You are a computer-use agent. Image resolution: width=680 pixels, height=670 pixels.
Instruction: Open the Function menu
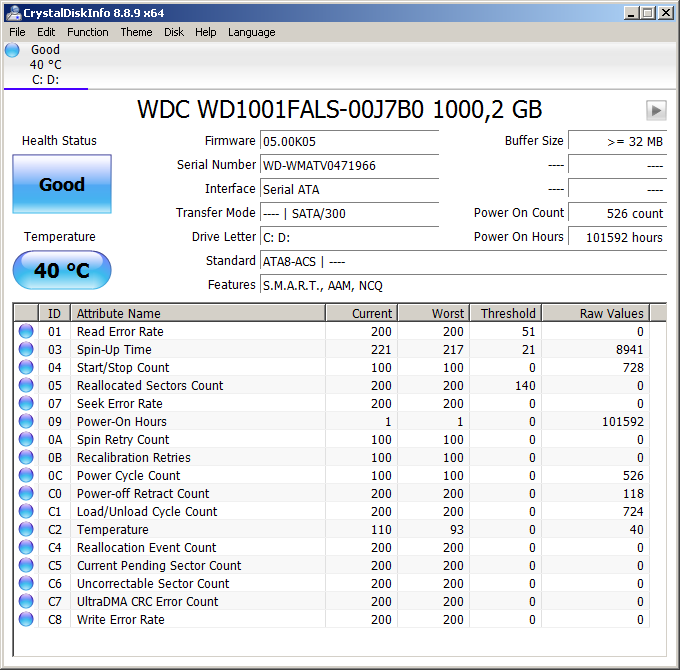(x=88, y=33)
